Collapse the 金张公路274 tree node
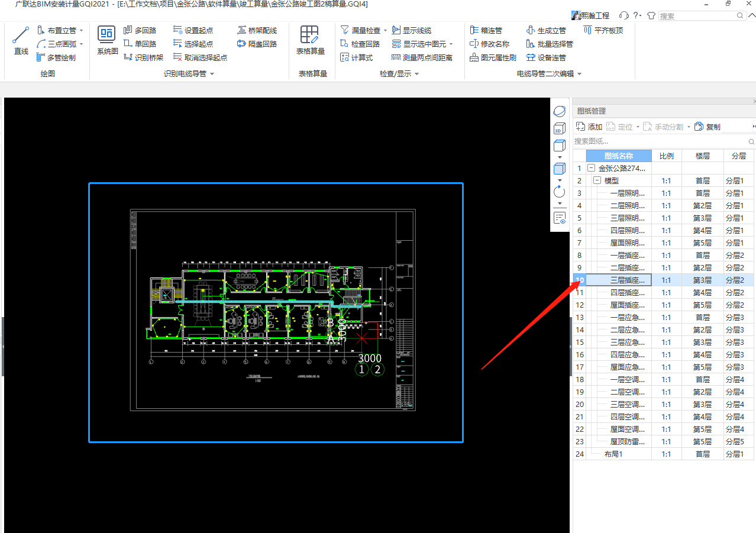This screenshot has width=756, height=533. (x=591, y=169)
